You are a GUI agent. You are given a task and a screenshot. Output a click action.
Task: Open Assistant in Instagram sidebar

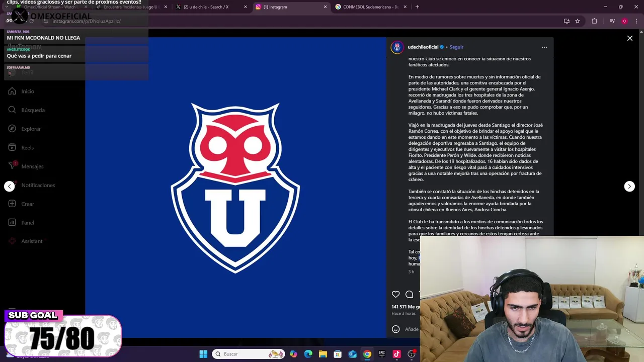point(32,241)
